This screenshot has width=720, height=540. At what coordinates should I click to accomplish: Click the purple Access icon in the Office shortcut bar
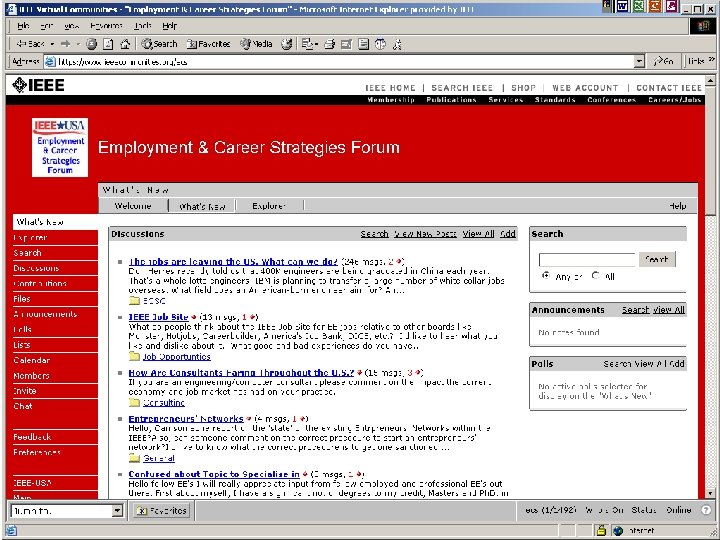(x=671, y=6)
